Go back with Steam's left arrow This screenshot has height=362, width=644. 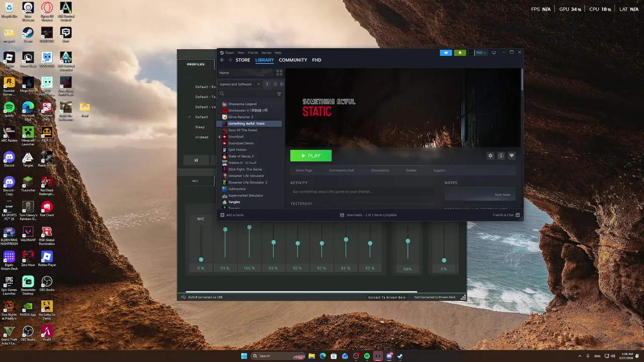(222, 60)
